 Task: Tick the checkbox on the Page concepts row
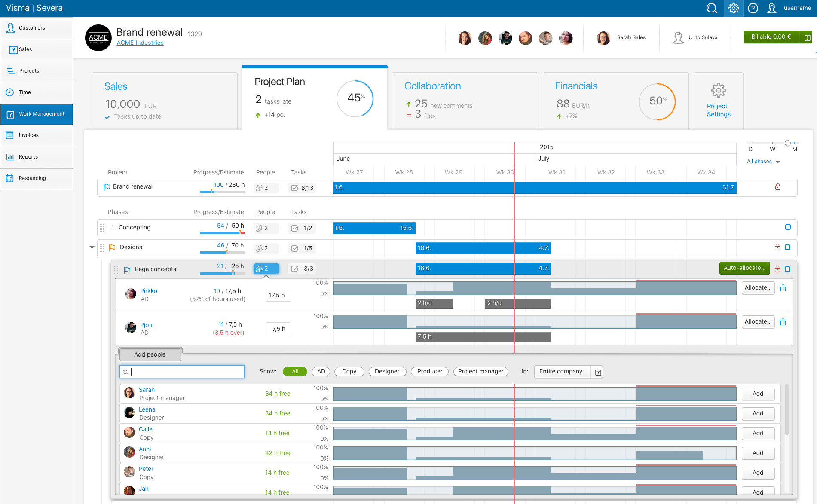point(788,269)
